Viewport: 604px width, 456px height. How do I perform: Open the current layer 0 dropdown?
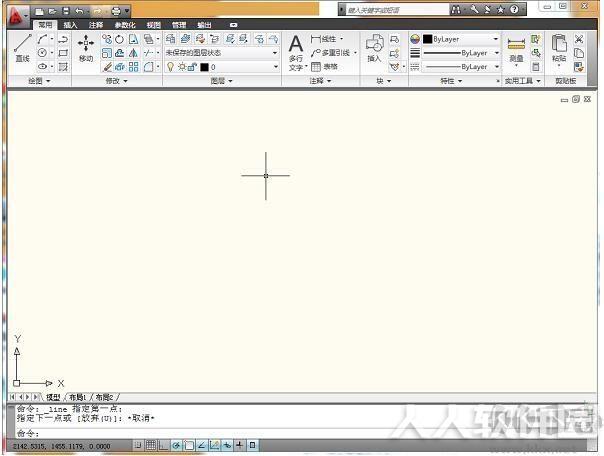(x=222, y=67)
